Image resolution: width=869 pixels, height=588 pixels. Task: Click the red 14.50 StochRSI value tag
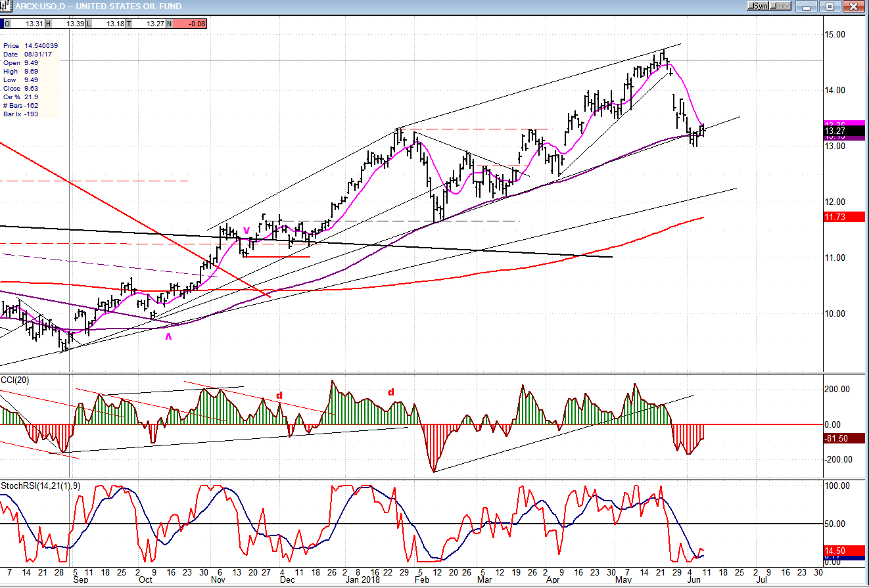843,550
